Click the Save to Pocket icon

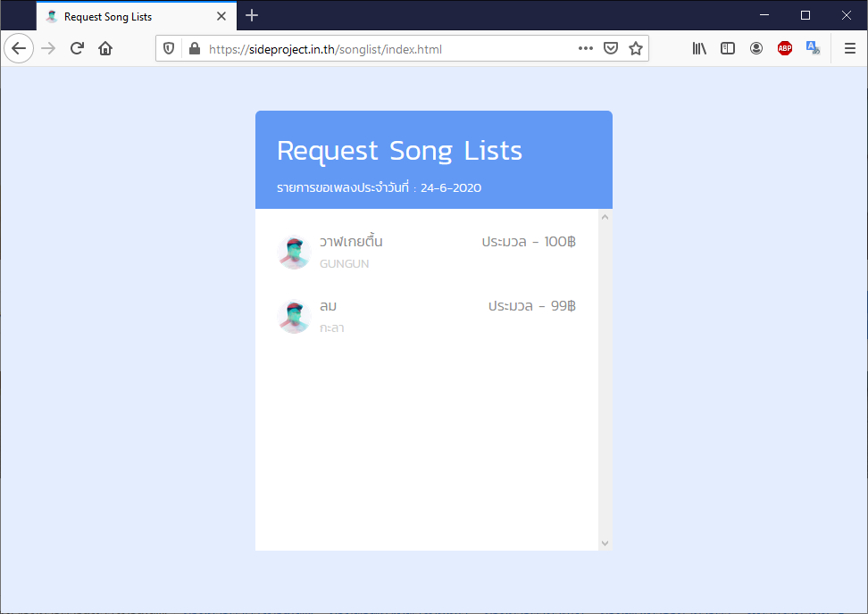point(610,48)
